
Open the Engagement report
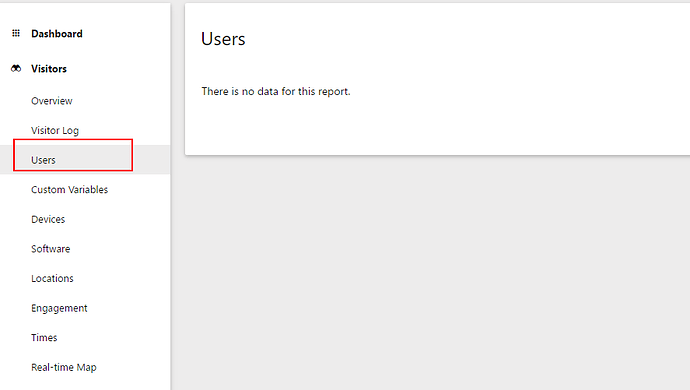(x=59, y=308)
